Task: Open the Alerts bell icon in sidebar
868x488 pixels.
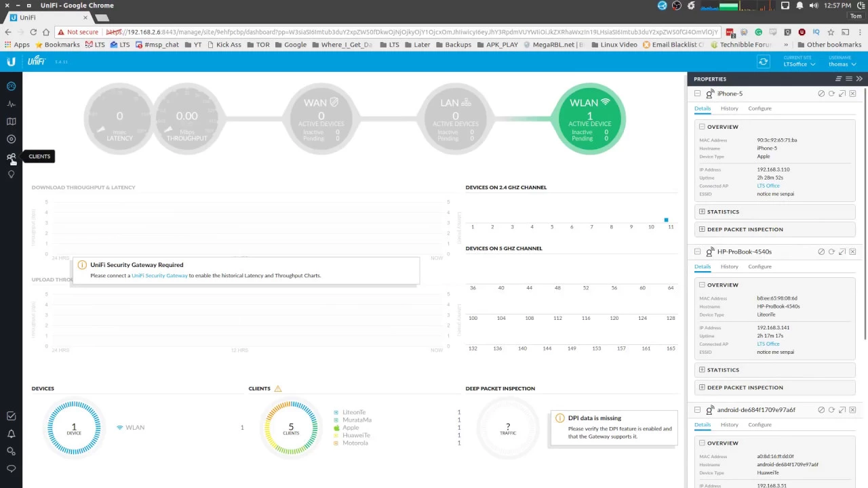Action: point(11,434)
